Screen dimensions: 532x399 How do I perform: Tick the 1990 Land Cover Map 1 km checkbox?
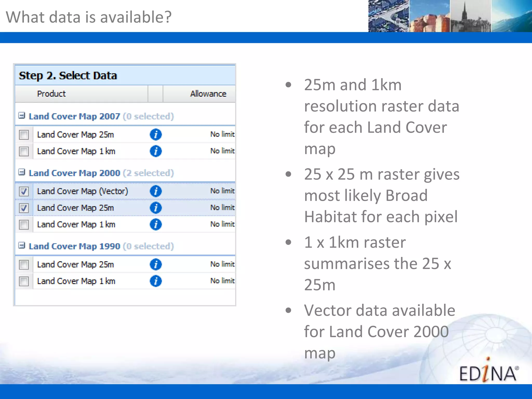click(x=24, y=281)
